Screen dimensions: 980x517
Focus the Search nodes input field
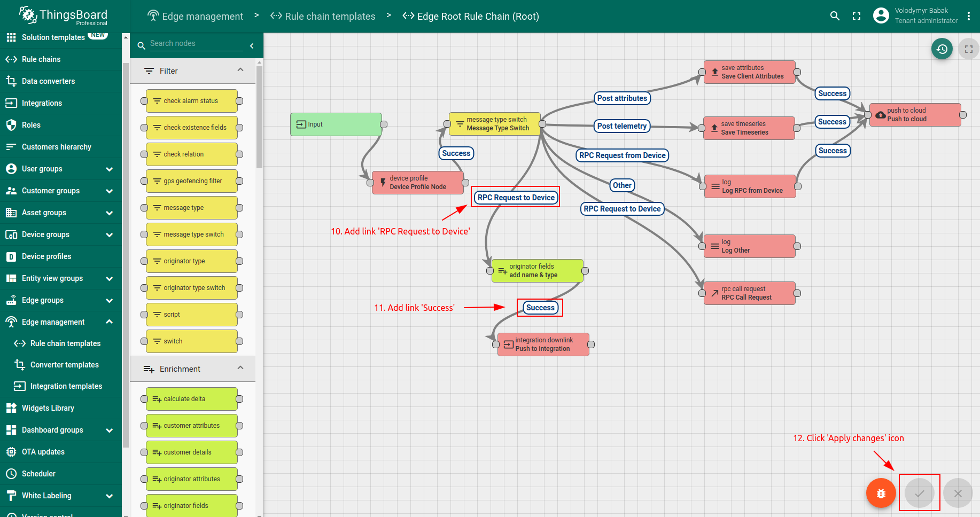(196, 43)
